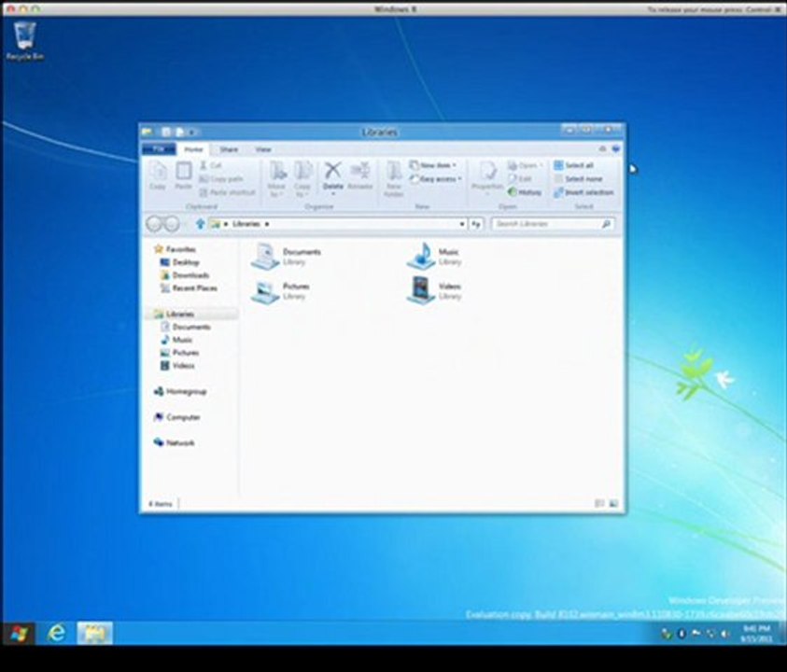Image resolution: width=787 pixels, height=672 pixels.
Task: Select Videos under Libraries in sidebar
Action: point(177,365)
